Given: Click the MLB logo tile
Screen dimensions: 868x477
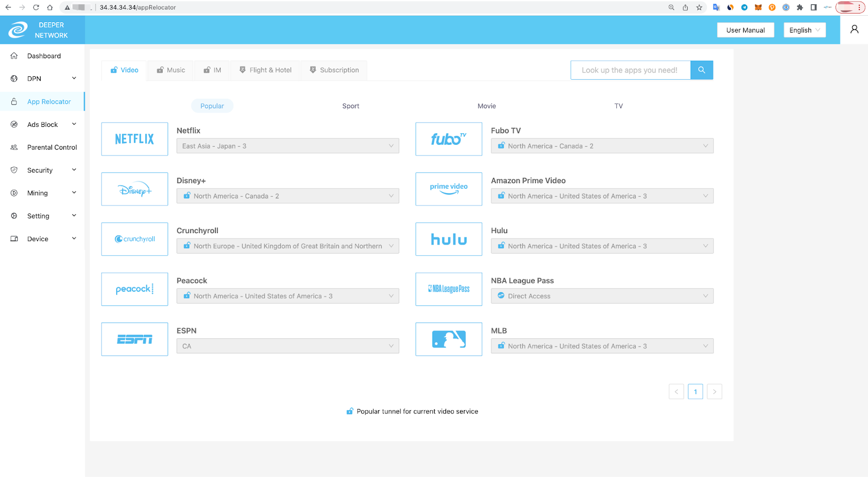Looking at the screenshot, I should click(449, 339).
